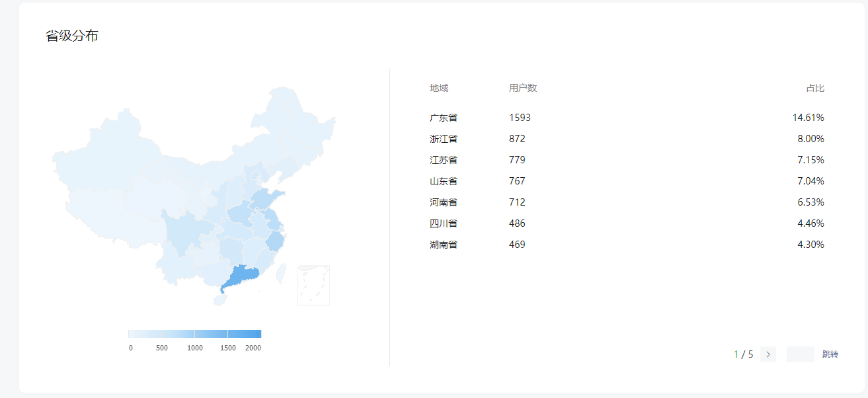
Task: Click the 8.00% percentage value
Action: [x=811, y=139]
